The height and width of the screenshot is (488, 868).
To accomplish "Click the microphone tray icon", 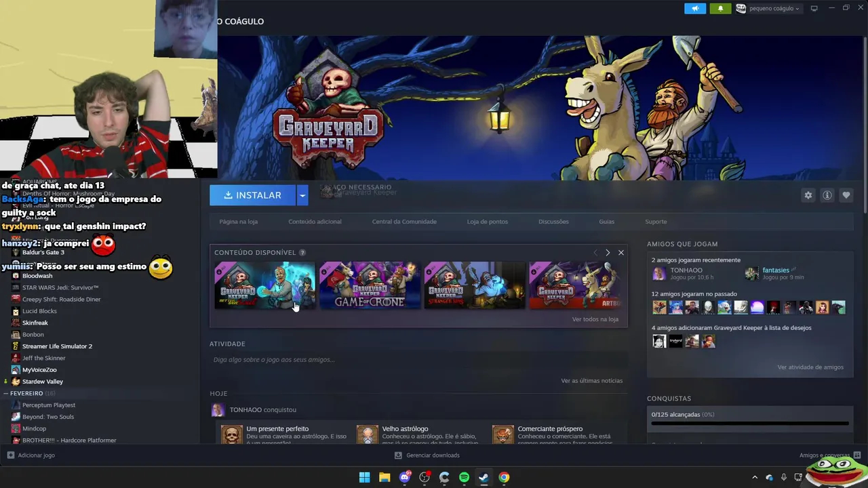I will (784, 477).
